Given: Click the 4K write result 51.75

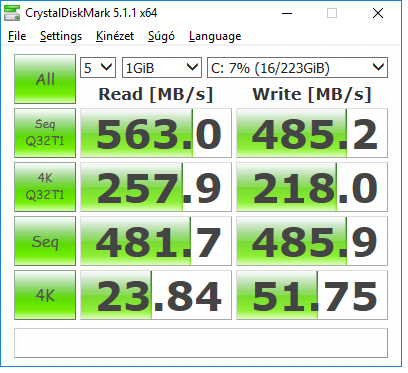Looking at the screenshot, I should point(312,295).
